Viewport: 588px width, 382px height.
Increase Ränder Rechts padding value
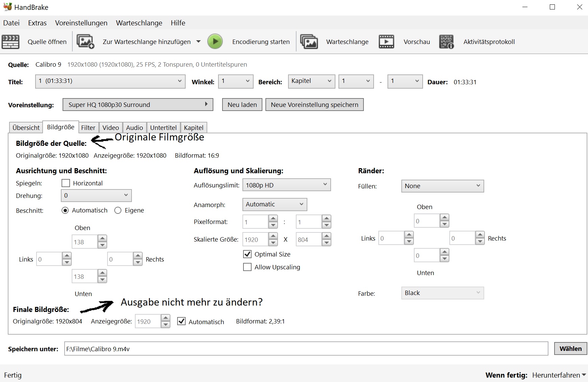tap(480, 234)
